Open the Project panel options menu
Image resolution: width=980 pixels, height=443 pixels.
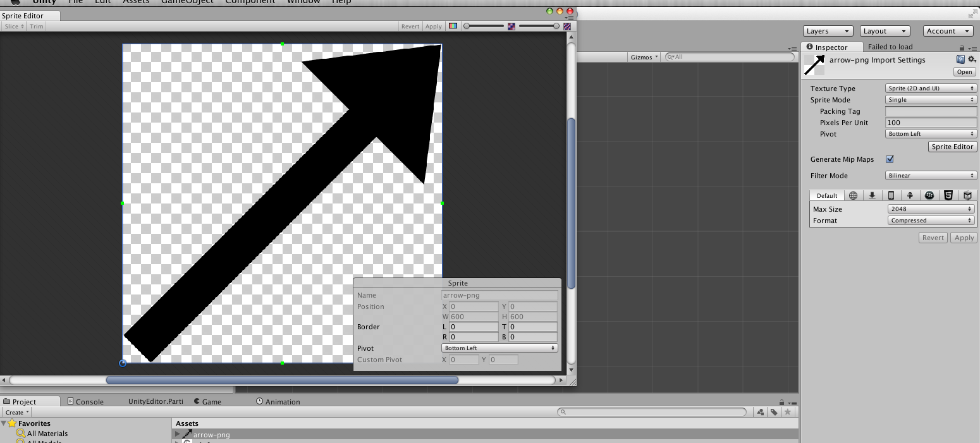point(792,402)
